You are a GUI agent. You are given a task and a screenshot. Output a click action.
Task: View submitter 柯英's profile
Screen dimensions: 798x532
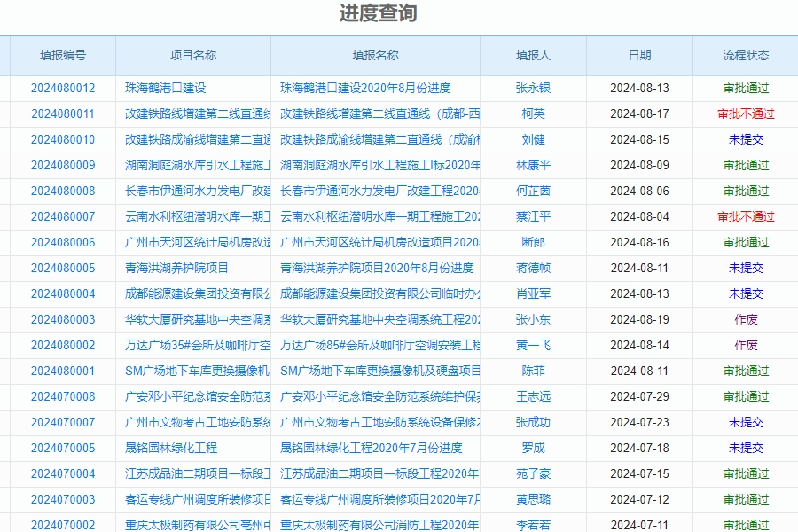click(x=536, y=113)
